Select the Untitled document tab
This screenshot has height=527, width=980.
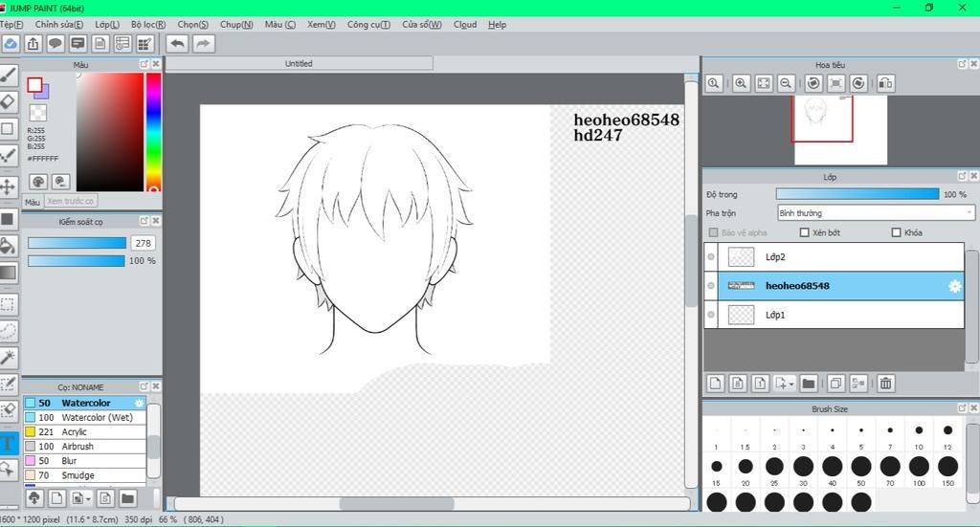[299, 63]
